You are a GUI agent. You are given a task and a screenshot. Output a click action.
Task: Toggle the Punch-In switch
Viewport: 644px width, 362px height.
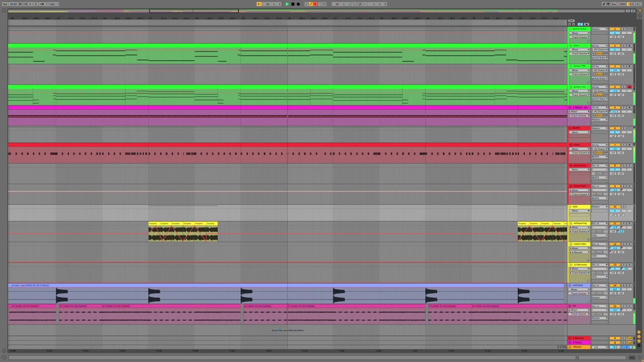355,4
